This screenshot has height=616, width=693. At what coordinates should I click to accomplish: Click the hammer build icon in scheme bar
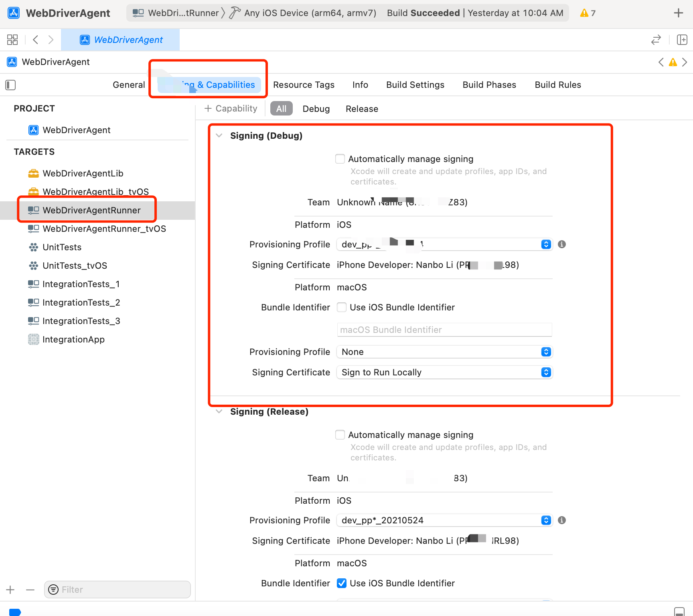click(x=235, y=13)
